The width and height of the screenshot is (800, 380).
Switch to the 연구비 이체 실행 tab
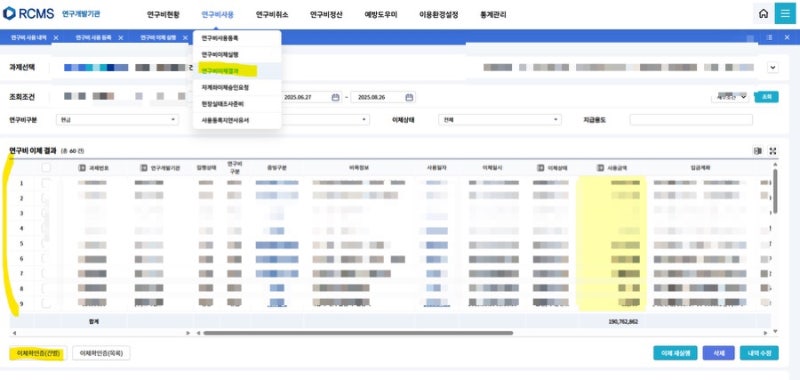click(158, 38)
